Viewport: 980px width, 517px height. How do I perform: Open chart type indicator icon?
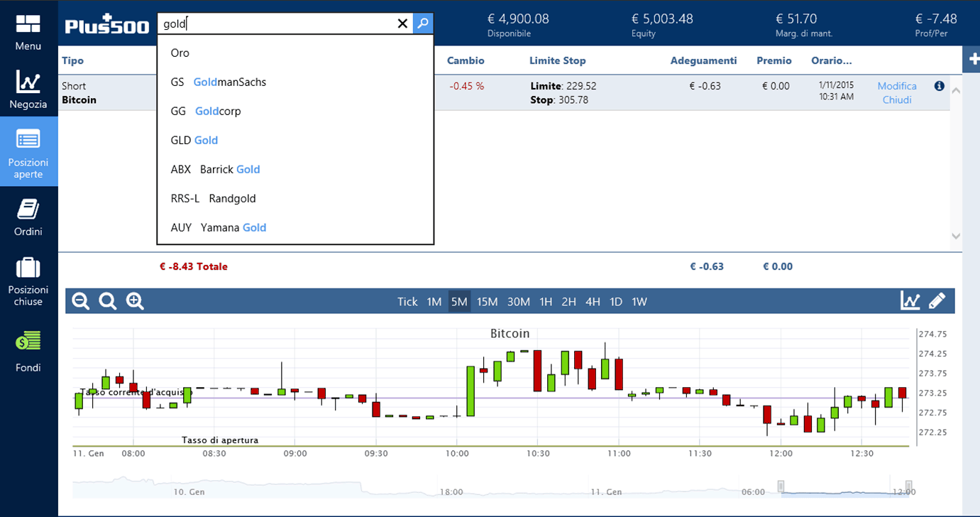pos(910,300)
